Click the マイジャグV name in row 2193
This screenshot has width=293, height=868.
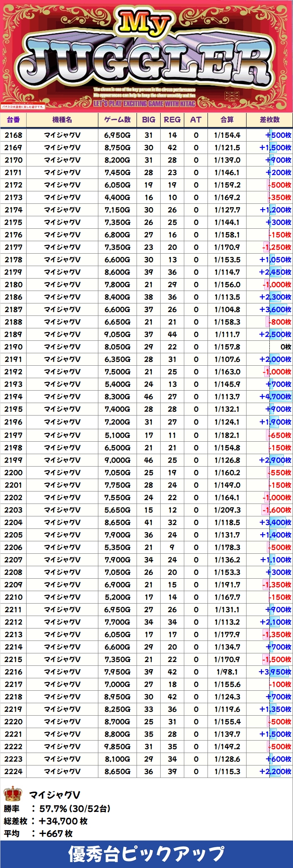(62, 384)
